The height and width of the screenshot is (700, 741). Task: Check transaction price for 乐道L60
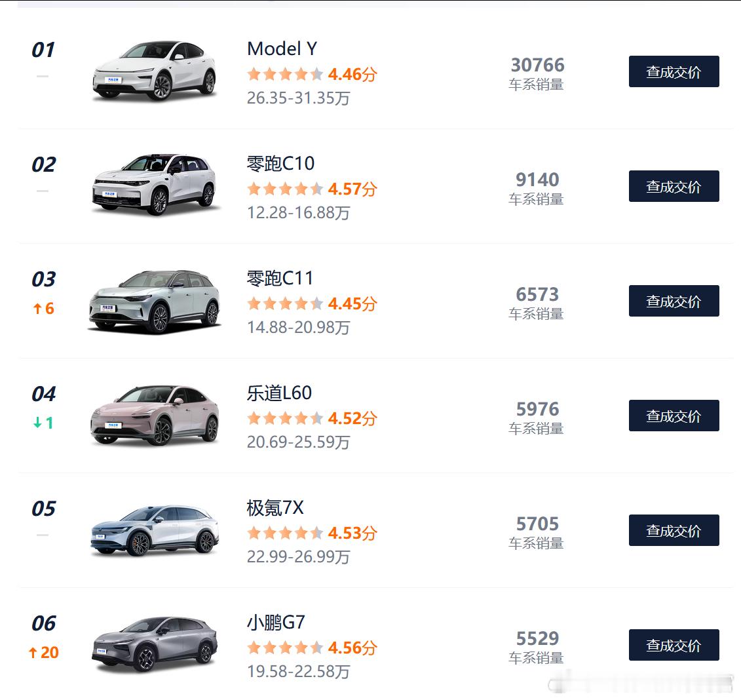(674, 416)
